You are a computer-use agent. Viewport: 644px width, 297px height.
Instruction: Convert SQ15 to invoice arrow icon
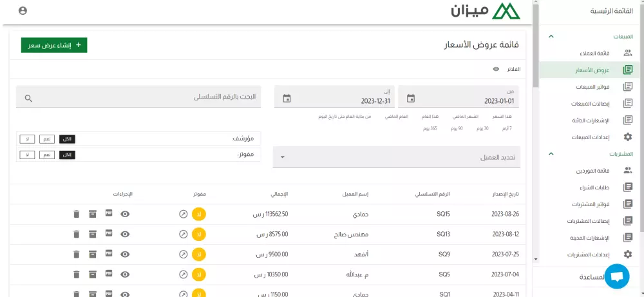pos(184,214)
